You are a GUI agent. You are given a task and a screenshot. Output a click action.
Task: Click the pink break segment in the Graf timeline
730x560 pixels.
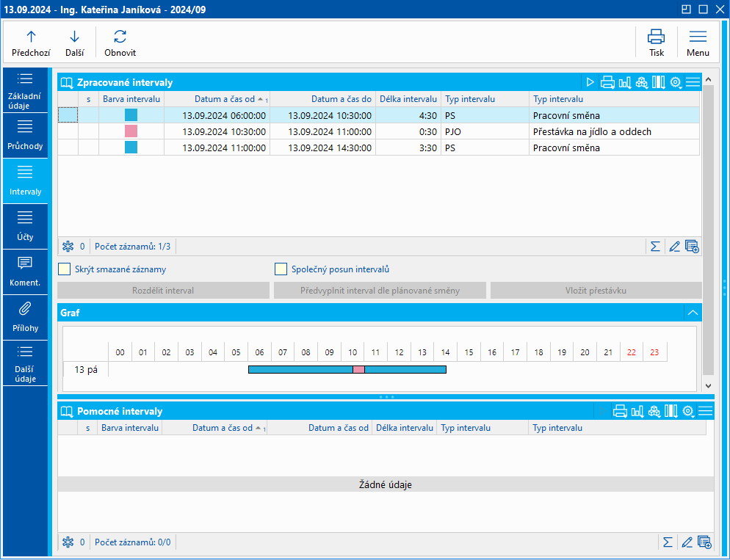(x=358, y=369)
